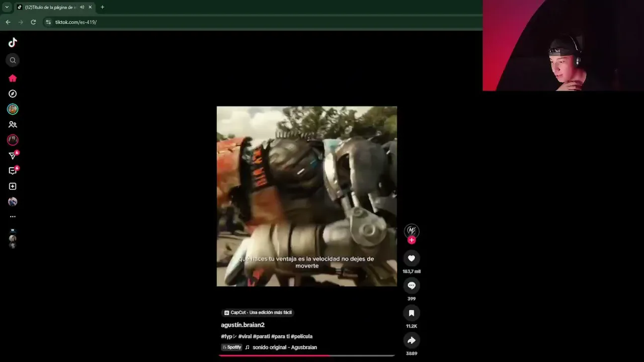Close the TikTok browser tab
Screen dimensions: 644x362
click(x=90, y=7)
